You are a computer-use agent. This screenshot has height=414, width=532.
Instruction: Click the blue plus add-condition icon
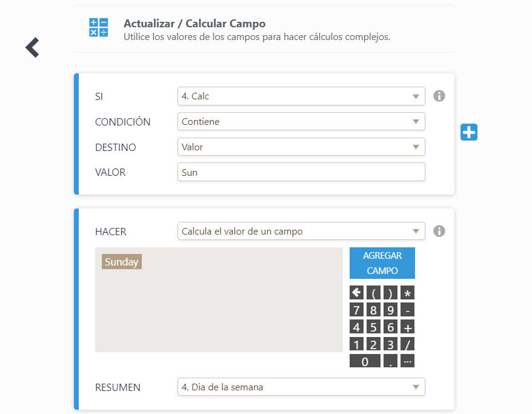pos(469,132)
